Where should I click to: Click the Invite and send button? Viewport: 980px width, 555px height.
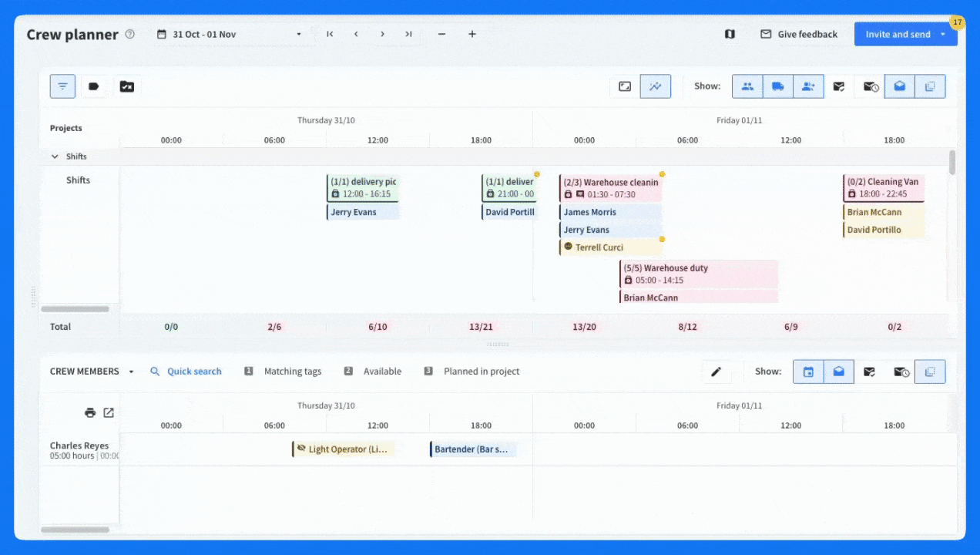[898, 34]
